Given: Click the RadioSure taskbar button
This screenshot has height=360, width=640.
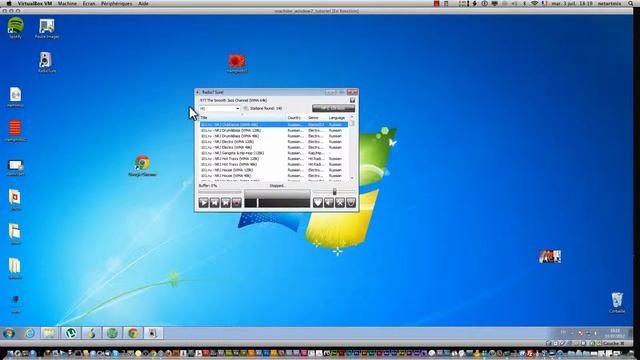Looking at the screenshot, I should (x=153, y=333).
